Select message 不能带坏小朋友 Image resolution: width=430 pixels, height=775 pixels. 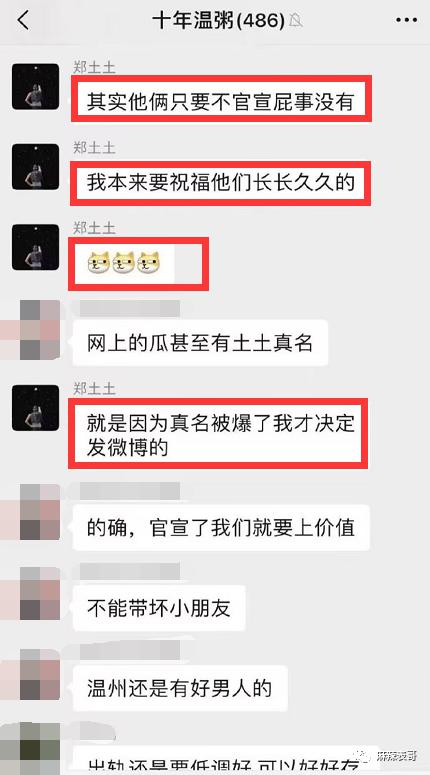coord(159,608)
